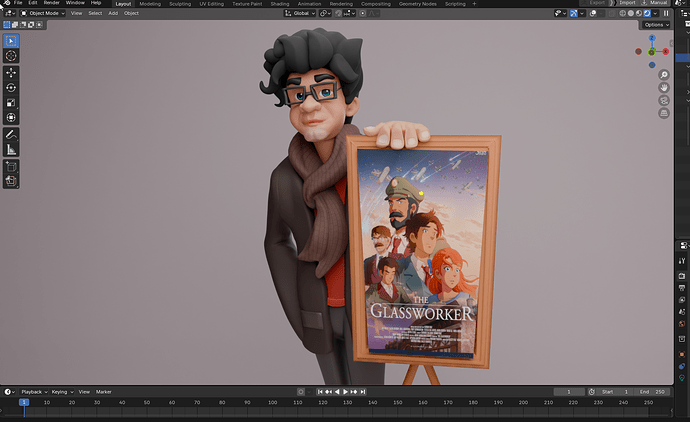Click the Blender logo menu icon
The width and height of the screenshot is (690, 422).
(7, 3)
